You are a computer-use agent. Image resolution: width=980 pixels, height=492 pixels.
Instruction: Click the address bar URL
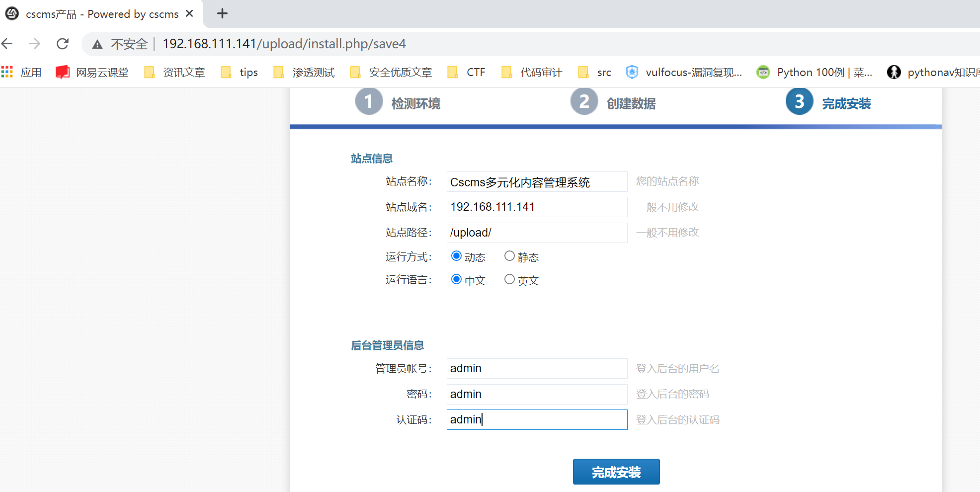point(284,44)
